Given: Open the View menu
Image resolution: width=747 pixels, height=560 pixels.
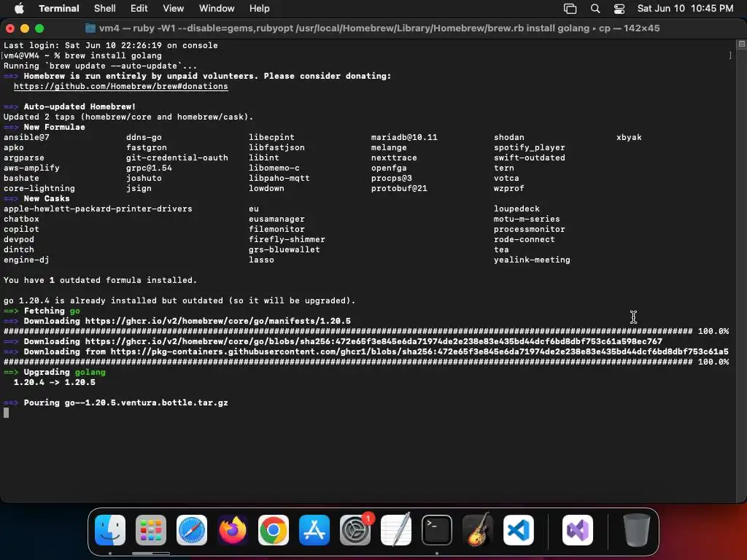Looking at the screenshot, I should 173,9.
